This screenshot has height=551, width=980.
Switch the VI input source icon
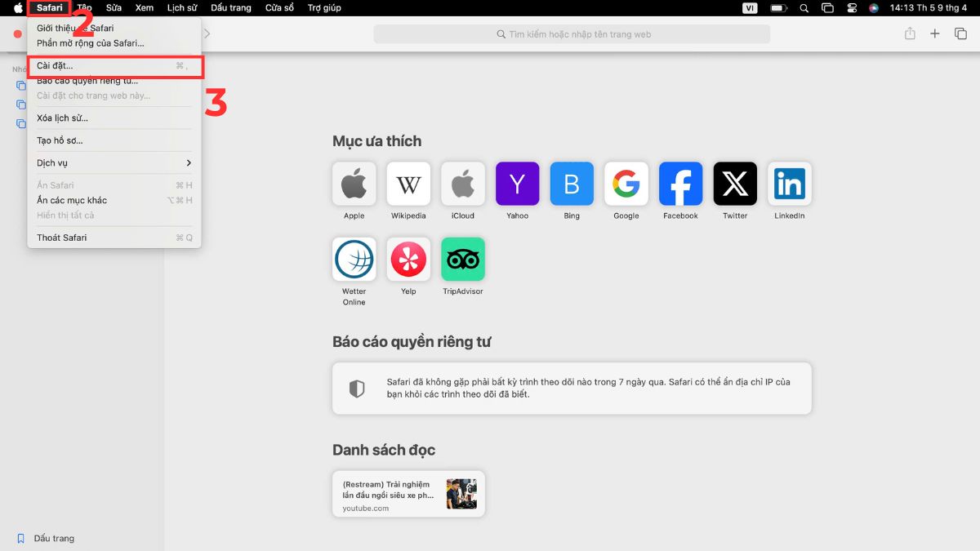(750, 7)
